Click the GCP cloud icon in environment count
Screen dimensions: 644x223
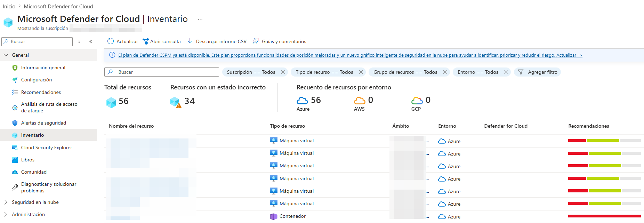[x=417, y=101]
